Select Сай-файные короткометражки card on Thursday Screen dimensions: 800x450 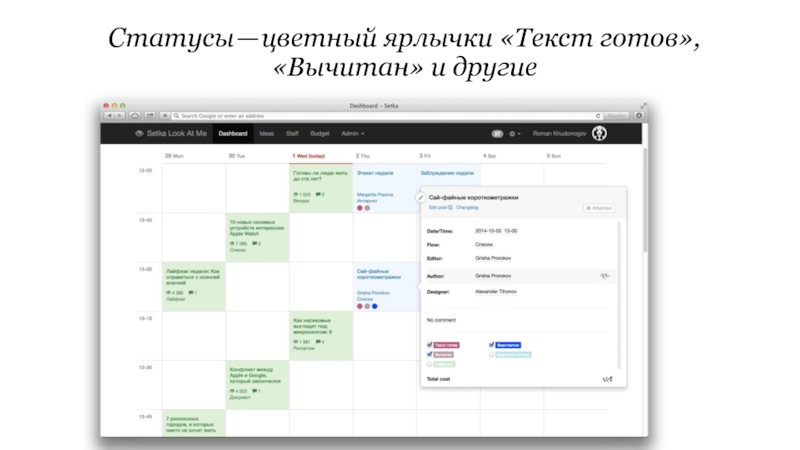click(x=385, y=287)
